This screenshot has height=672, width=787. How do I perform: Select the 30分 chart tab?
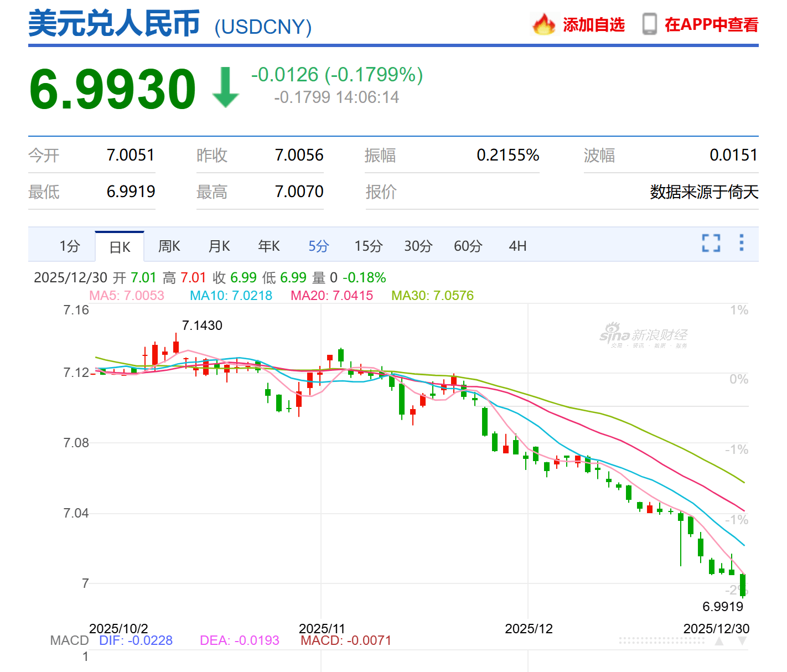(x=418, y=246)
